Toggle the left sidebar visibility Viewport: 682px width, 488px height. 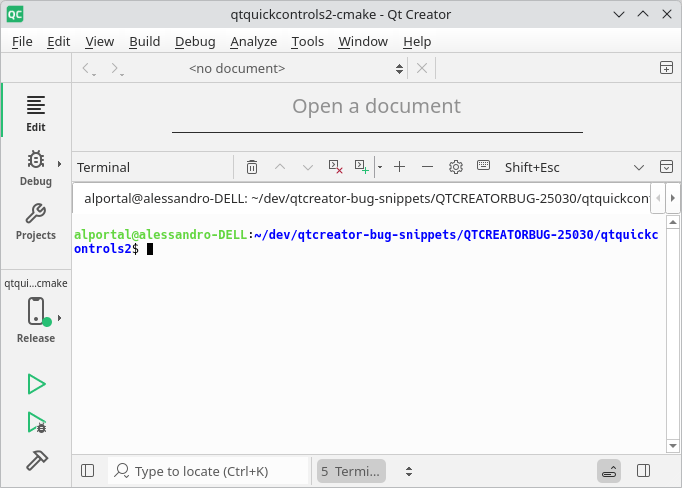pyautogui.click(x=87, y=471)
